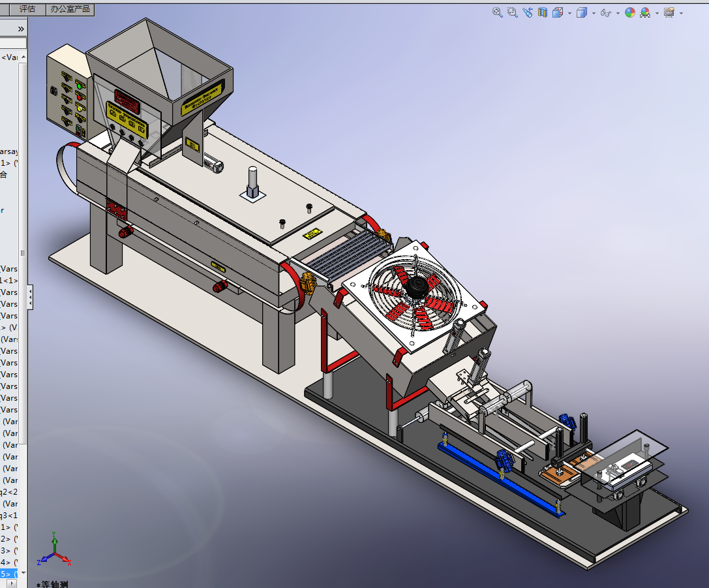Select the highlighted 5> tree row

[x=8, y=574]
